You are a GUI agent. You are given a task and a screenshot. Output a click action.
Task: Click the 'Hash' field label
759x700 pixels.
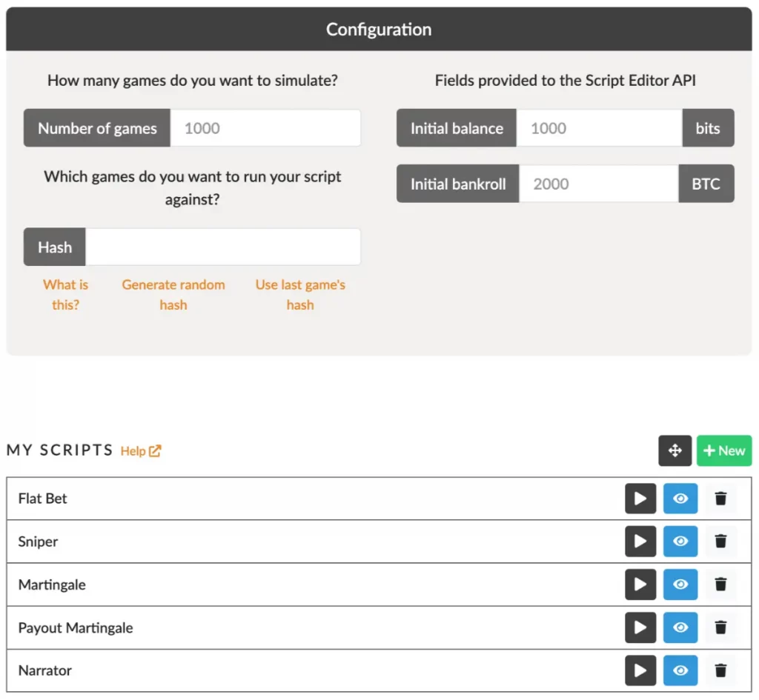click(55, 247)
